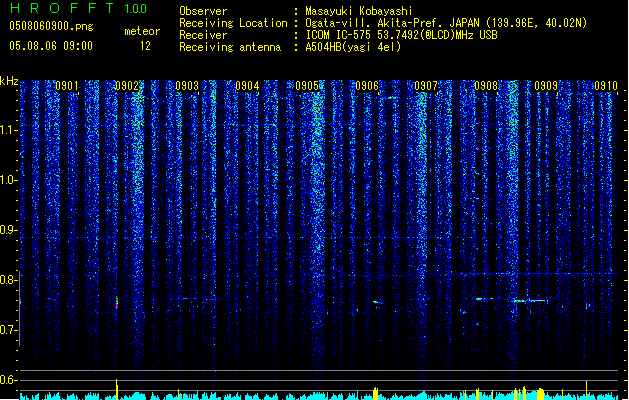Click the 0.9 kHz axis label

(x=9, y=230)
